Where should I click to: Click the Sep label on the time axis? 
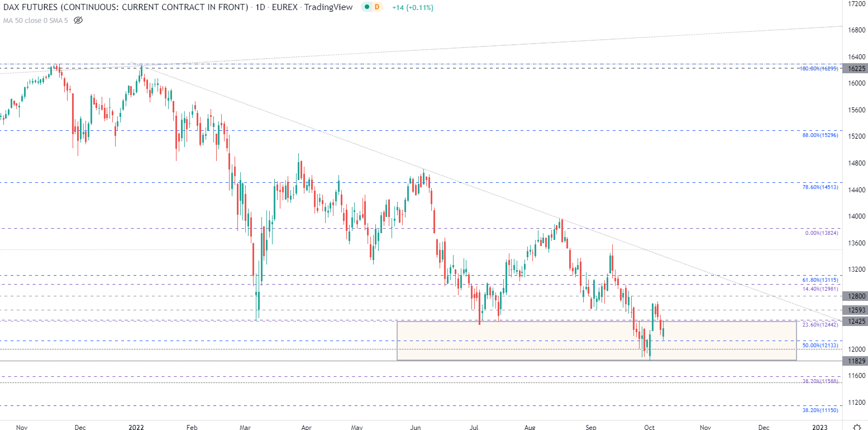(x=592, y=427)
